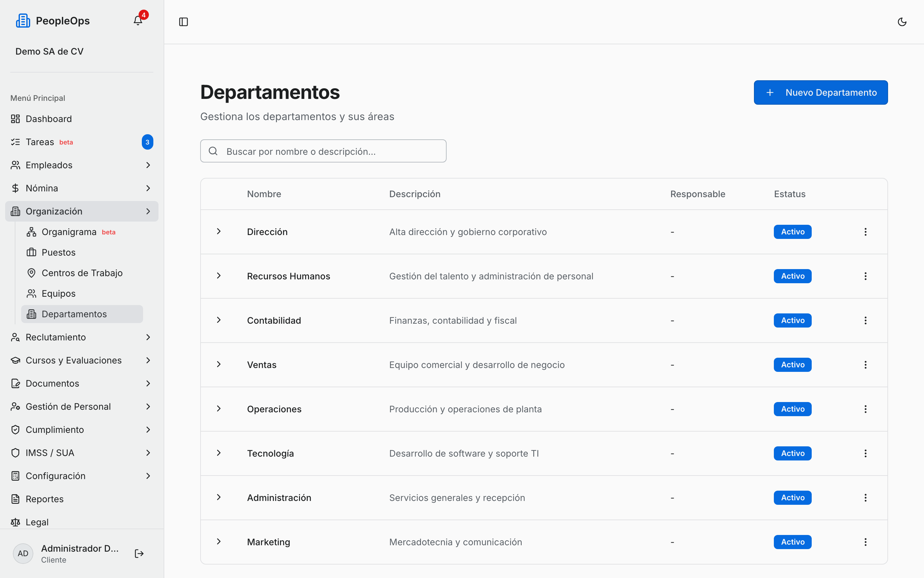Open the Dashboard menu item
The image size is (924, 578).
82,119
